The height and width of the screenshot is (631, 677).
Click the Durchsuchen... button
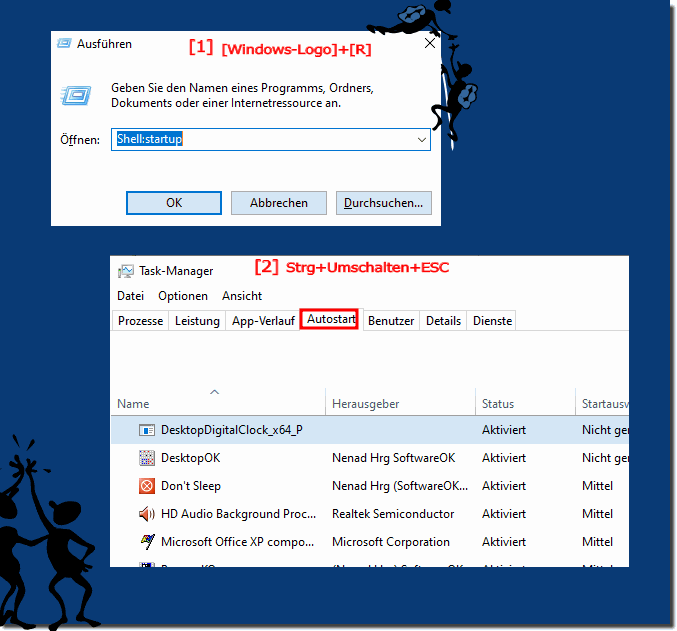(384, 203)
